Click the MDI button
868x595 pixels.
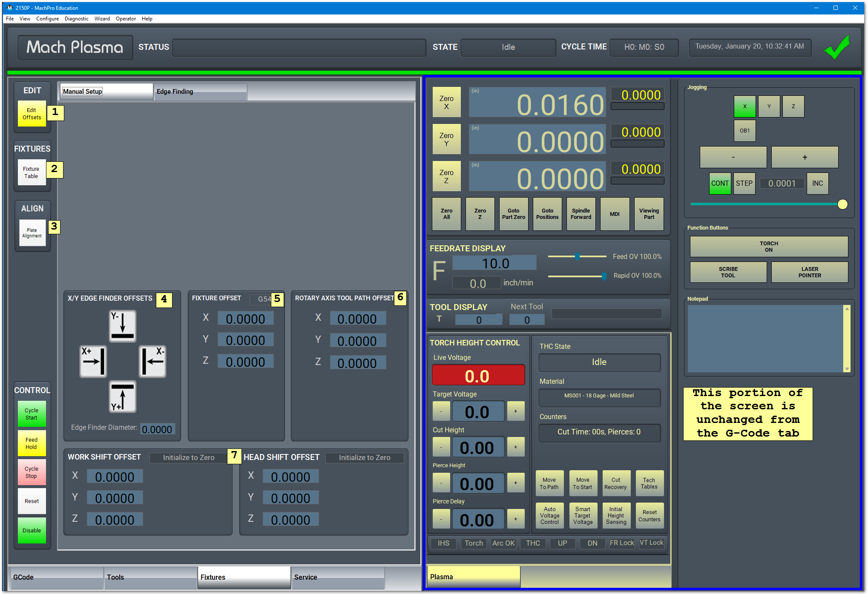615,214
